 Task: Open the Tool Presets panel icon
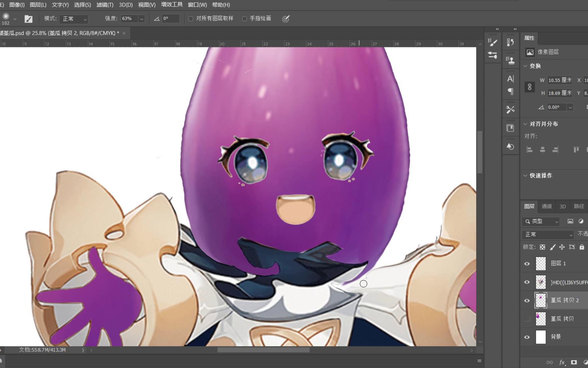point(510,110)
